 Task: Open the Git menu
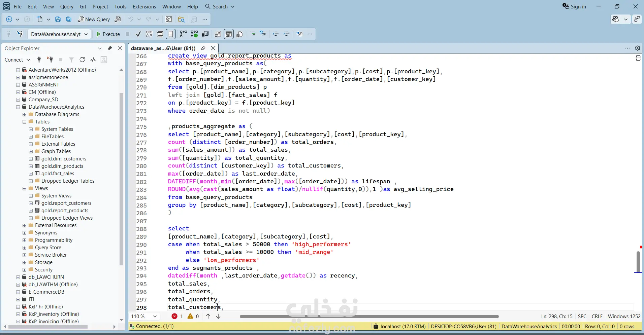[83, 6]
